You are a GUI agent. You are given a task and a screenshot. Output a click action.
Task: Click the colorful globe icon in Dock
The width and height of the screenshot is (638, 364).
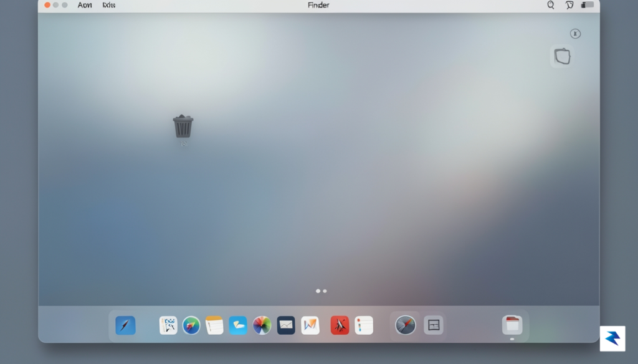pos(191,325)
